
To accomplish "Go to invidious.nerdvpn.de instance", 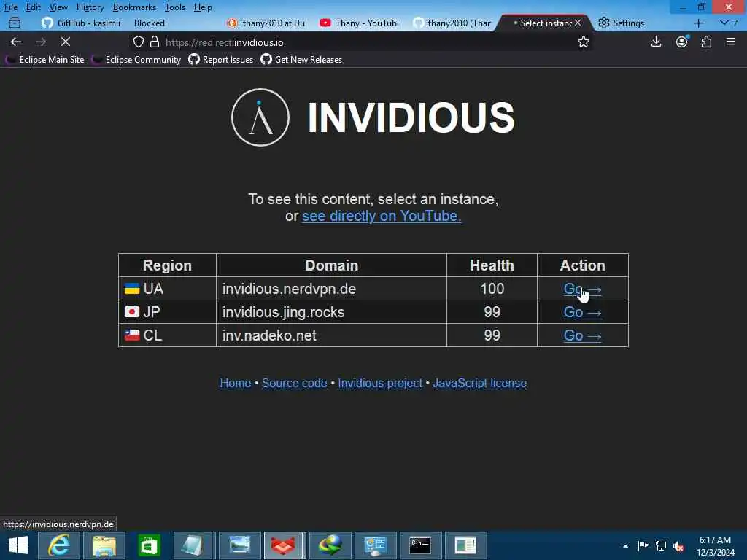I will coord(582,289).
